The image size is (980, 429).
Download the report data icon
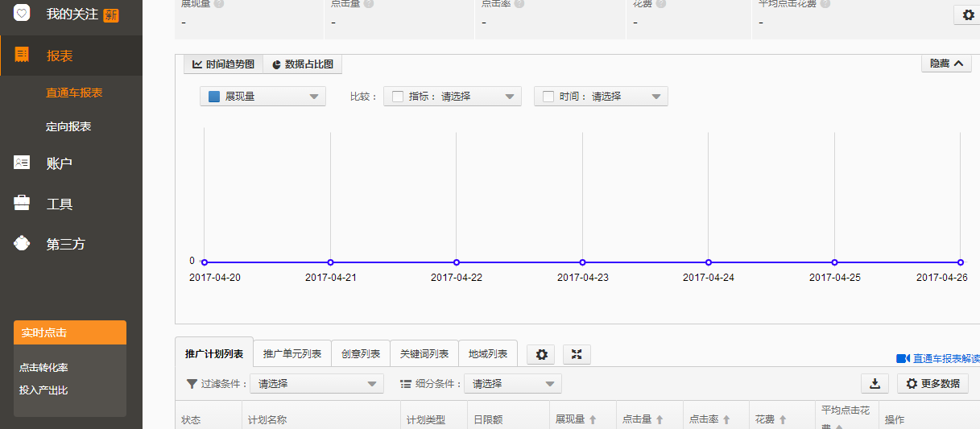[x=875, y=383]
